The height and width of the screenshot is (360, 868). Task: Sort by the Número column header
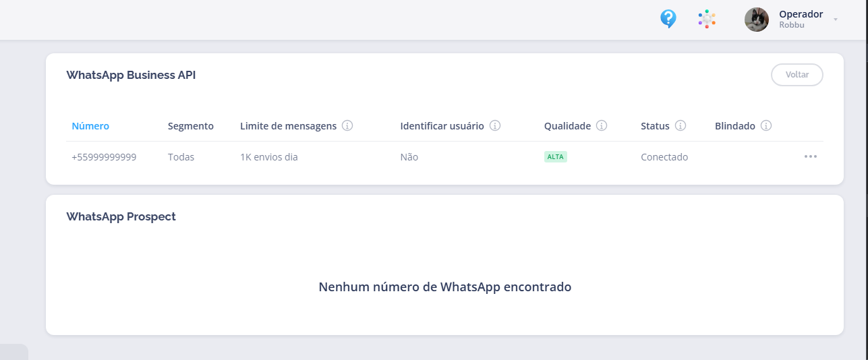point(90,125)
